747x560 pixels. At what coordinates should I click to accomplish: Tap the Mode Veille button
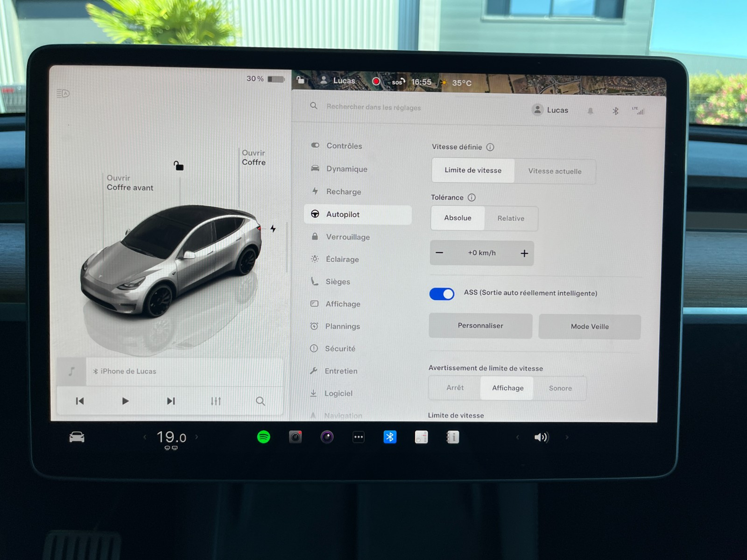click(590, 327)
